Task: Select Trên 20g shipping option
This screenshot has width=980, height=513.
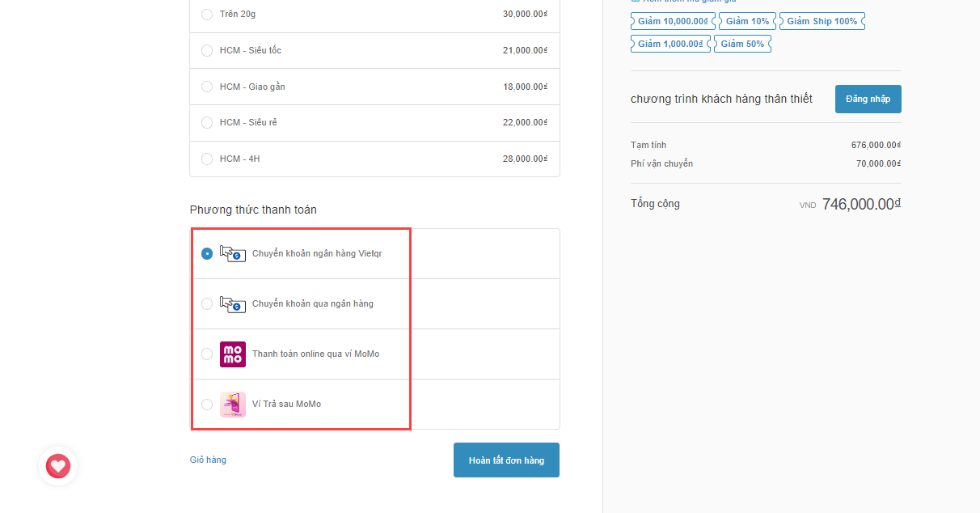Action: (207, 15)
